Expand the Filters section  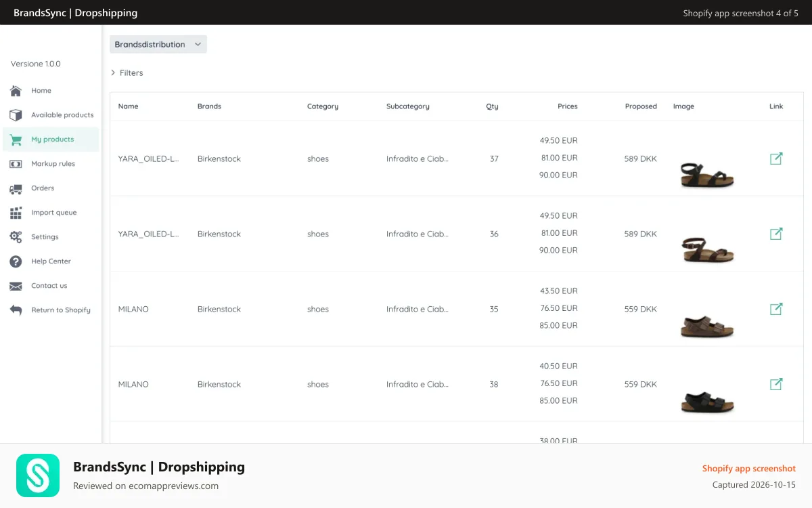tap(127, 72)
